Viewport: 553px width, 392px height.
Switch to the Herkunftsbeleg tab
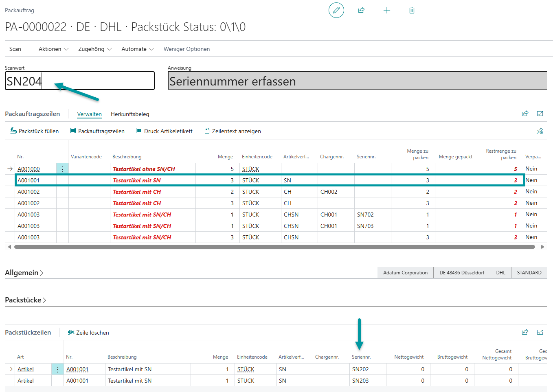(130, 114)
